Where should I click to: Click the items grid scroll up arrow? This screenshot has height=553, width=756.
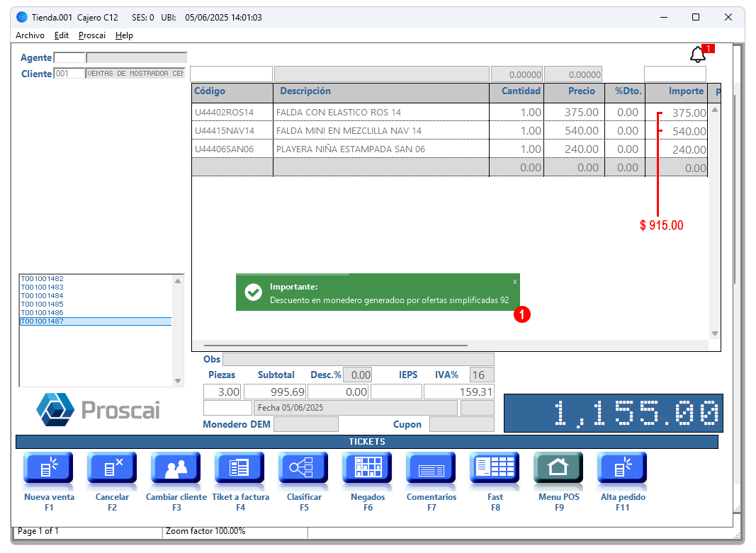coord(715,110)
